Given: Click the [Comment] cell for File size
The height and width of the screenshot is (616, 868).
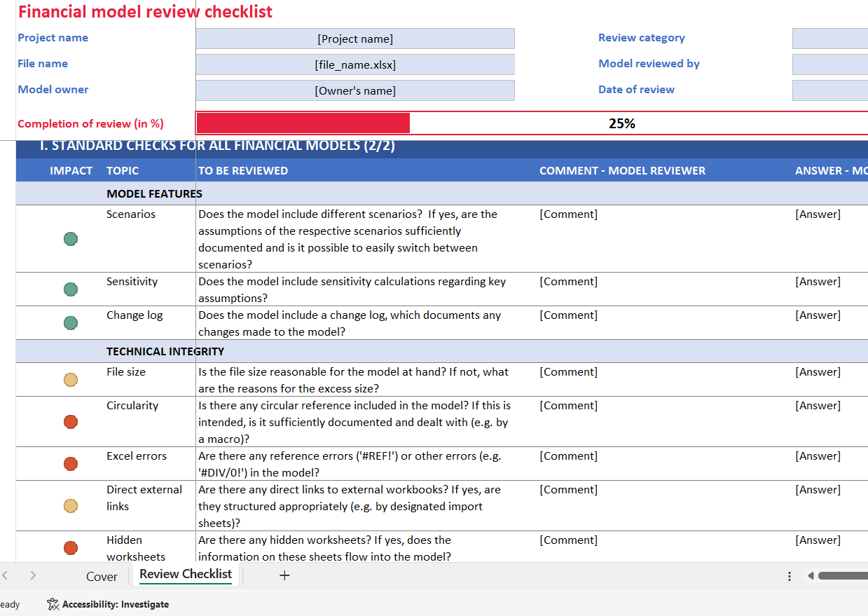Looking at the screenshot, I should [x=569, y=372].
